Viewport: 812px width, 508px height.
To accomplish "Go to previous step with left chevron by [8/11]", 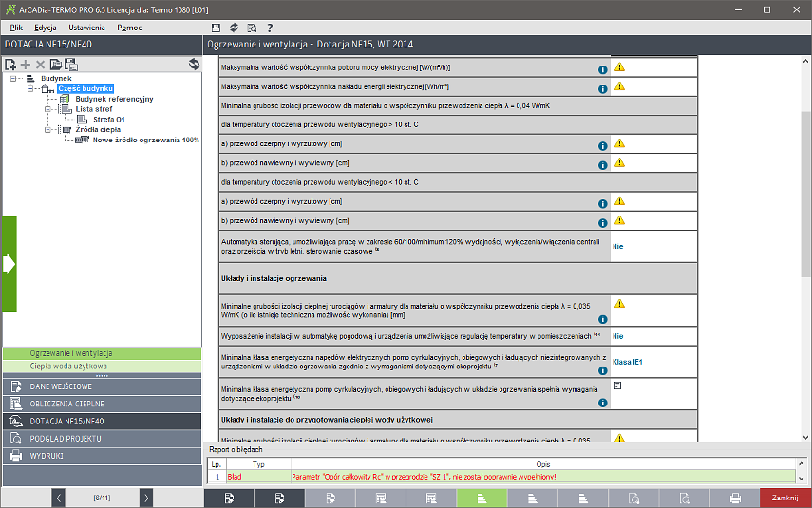I will pos(59,498).
